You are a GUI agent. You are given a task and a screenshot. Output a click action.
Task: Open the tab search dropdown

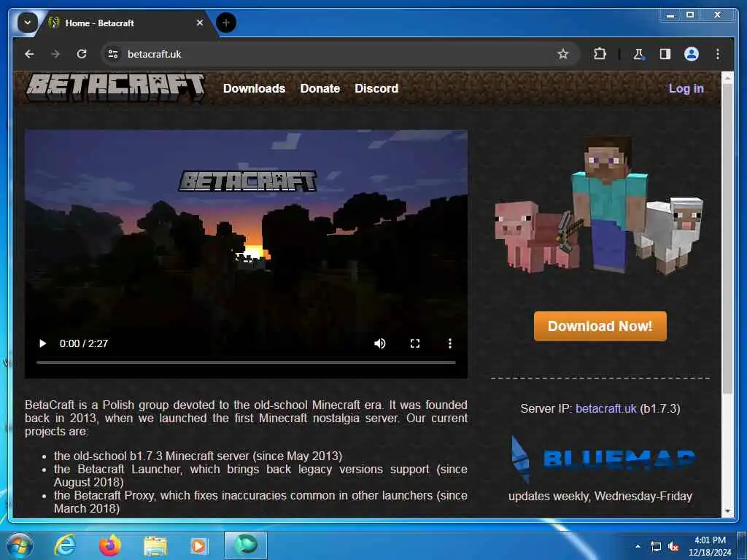coord(27,23)
